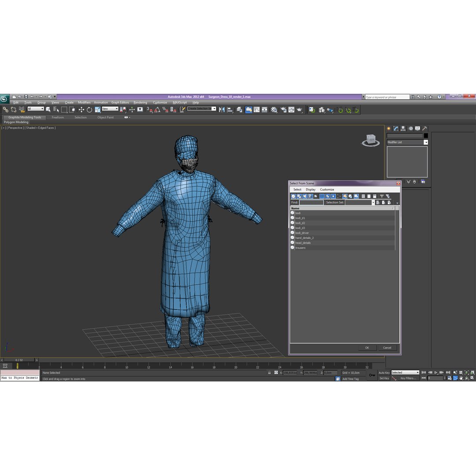
Task: Click the Render Production teapot icon
Action: (x=299, y=110)
